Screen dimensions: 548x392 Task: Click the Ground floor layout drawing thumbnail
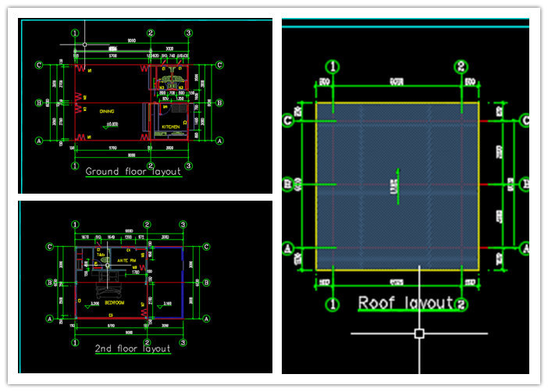point(145,105)
